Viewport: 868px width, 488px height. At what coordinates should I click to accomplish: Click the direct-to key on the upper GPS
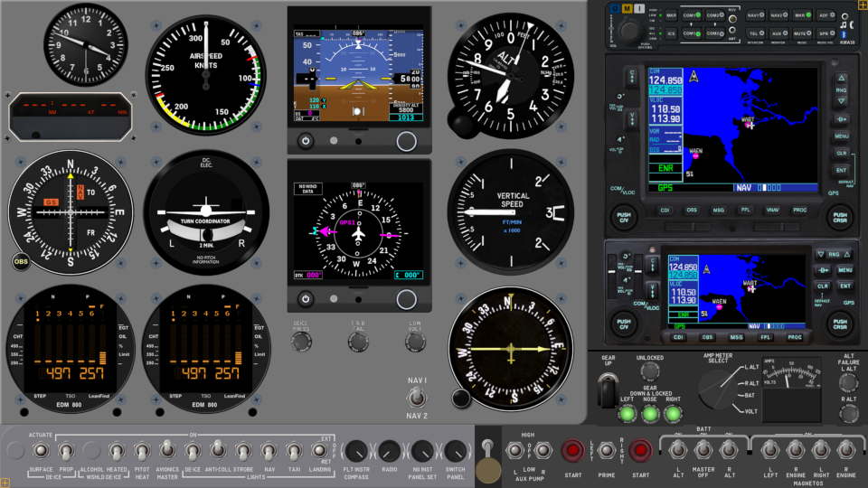tap(841, 118)
